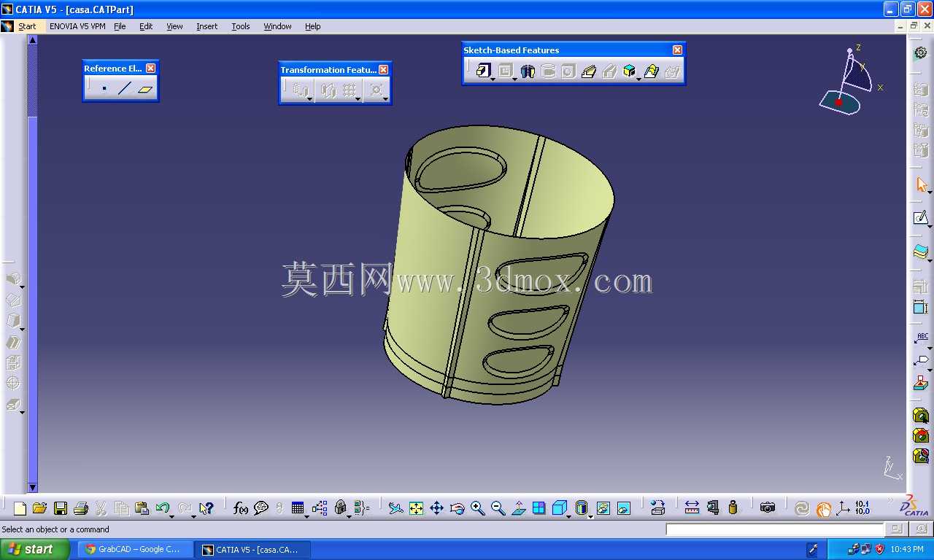934x560 pixels.
Task: Create a Multi-View layout
Action: coord(539,508)
